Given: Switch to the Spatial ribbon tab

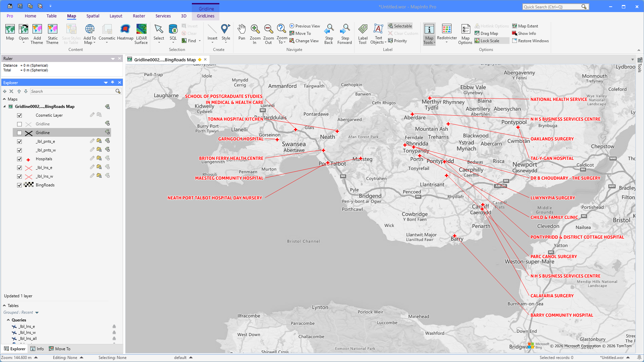Looking at the screenshot, I should pos(93,16).
